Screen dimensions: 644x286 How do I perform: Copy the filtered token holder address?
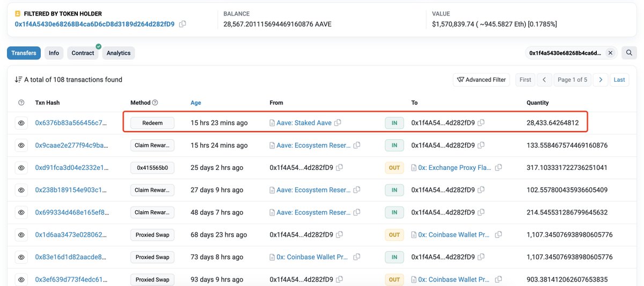coord(182,24)
